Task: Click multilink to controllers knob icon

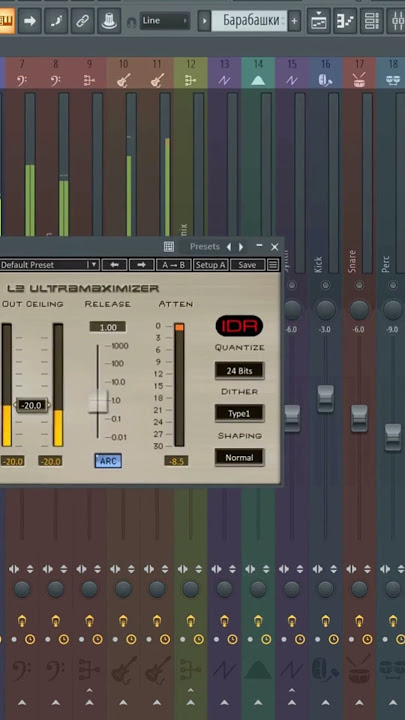Action: tap(109, 21)
